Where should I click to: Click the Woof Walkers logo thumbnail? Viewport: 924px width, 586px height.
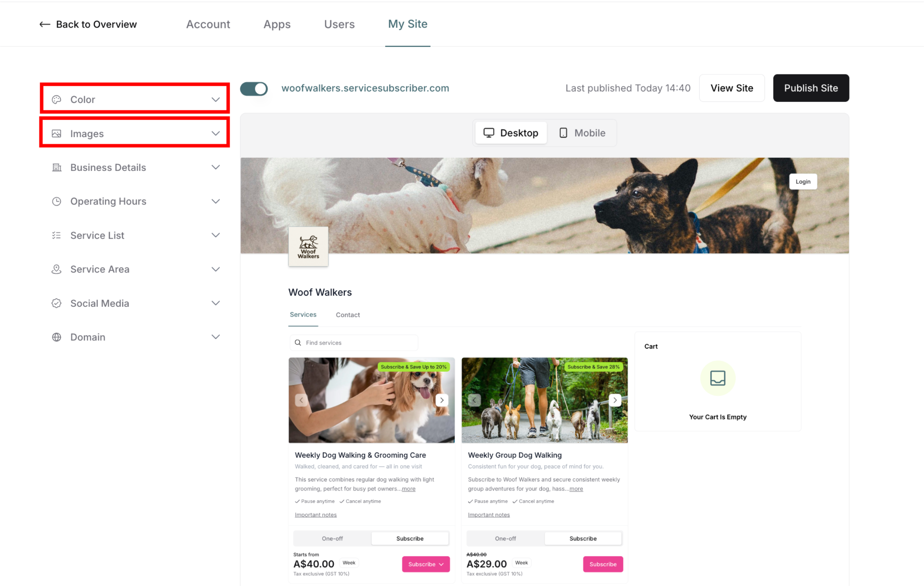click(x=309, y=246)
